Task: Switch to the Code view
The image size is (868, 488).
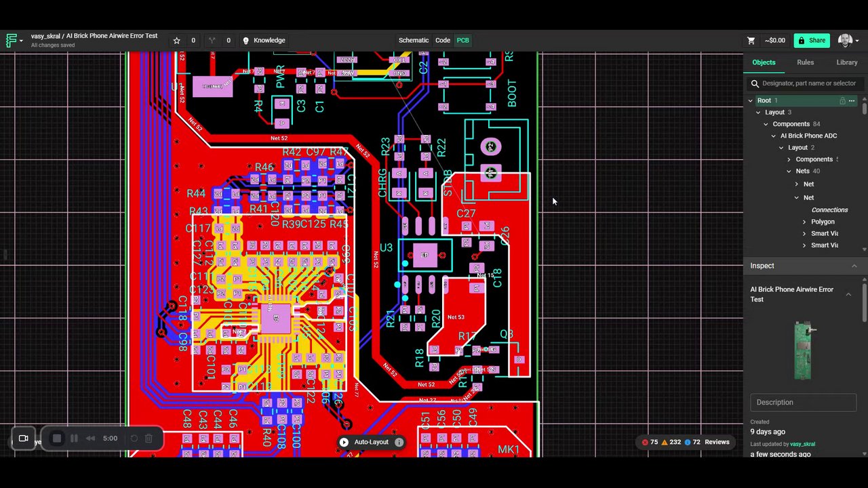Action: (x=443, y=41)
